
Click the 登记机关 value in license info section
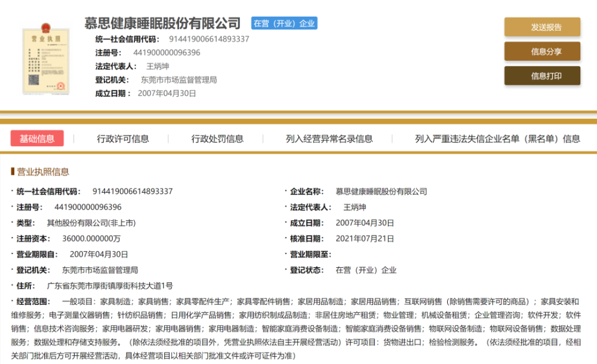coord(100,270)
